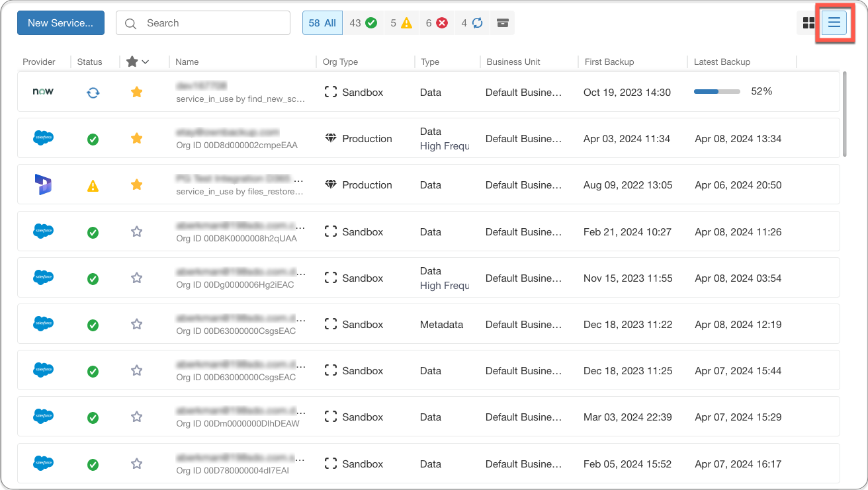The width and height of the screenshot is (868, 490).
Task: Unstar the service with Org ID 00D8d000002cmpeEAA
Action: [x=137, y=138]
